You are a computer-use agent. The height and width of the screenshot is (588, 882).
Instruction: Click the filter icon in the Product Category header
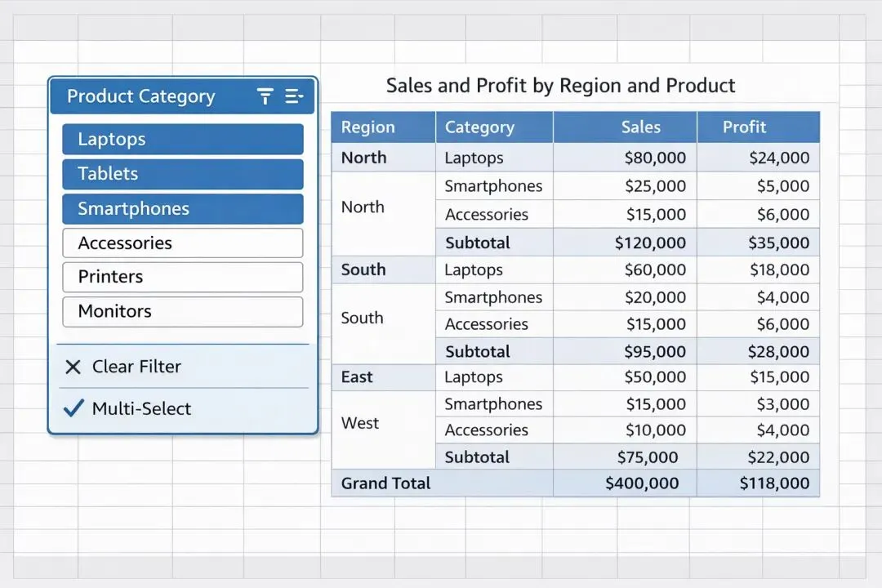coord(265,96)
